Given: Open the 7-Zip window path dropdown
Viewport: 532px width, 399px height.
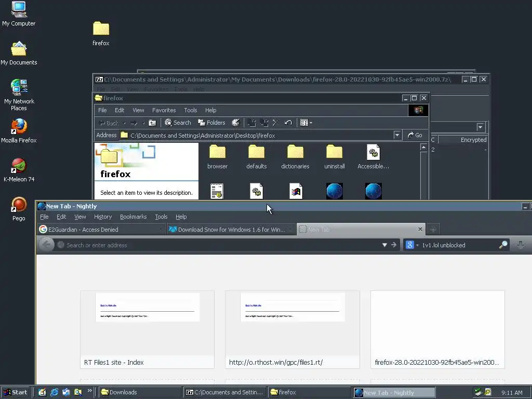Looking at the screenshot, I should click(x=480, y=127).
